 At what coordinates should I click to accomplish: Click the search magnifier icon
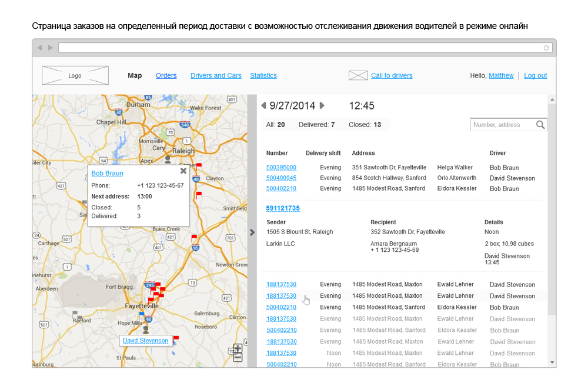click(540, 125)
